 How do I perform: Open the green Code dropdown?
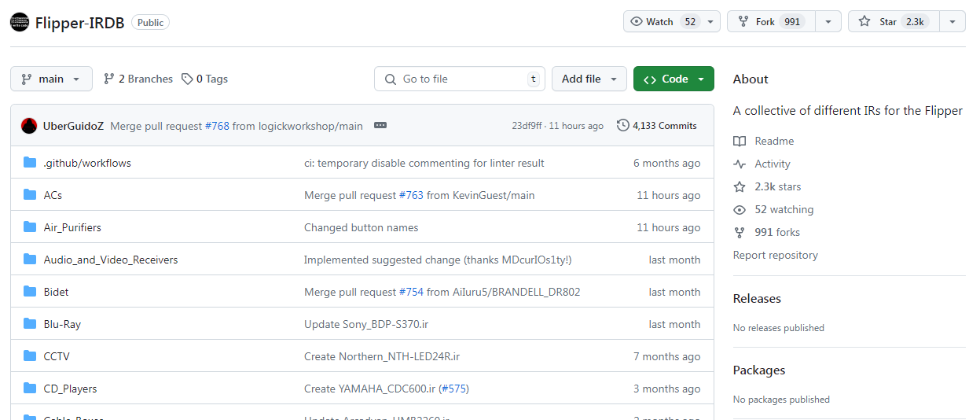coord(674,79)
